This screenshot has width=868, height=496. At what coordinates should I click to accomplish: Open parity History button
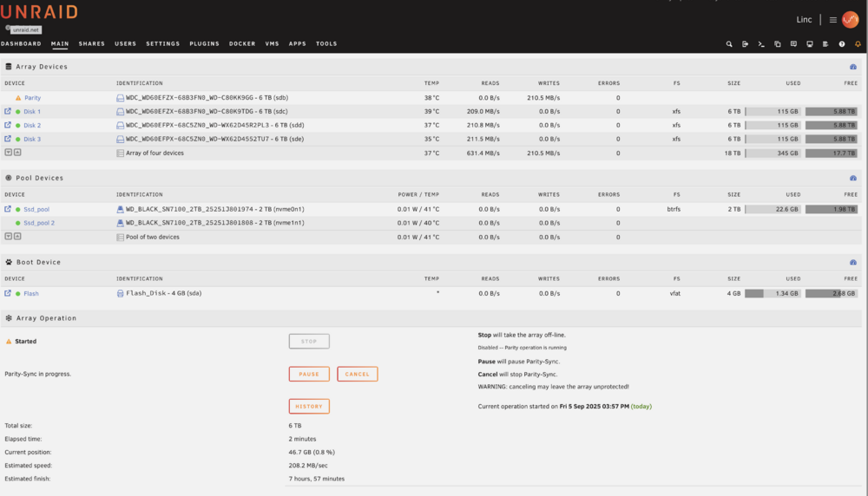coord(309,407)
